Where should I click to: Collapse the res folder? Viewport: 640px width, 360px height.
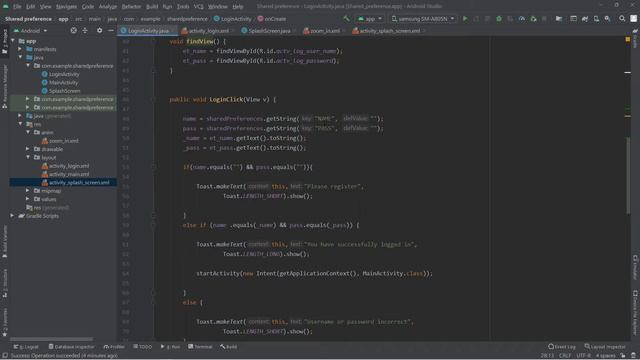tap(20, 124)
